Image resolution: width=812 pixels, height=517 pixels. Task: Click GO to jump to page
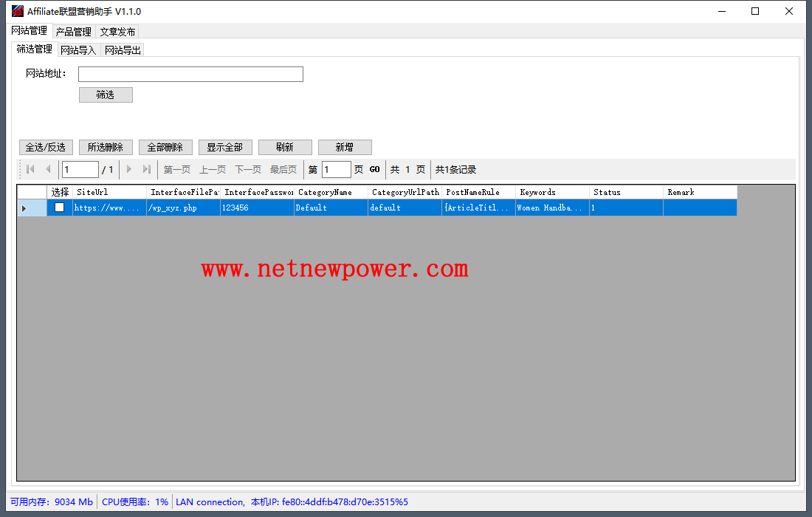[375, 170]
